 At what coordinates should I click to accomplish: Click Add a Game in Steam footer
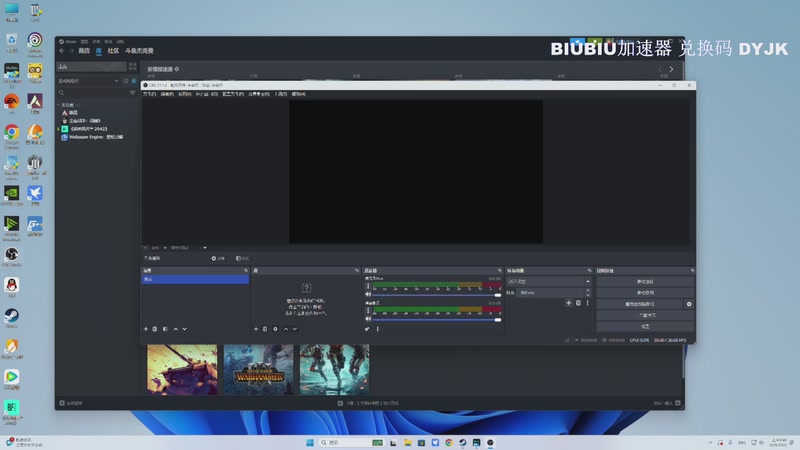71,403
